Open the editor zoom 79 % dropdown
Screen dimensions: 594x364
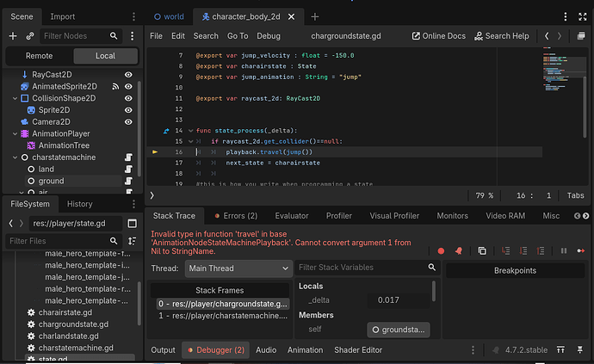tap(485, 195)
